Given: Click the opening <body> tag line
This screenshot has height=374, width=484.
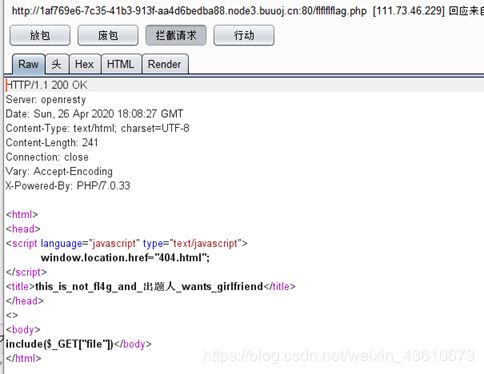Looking at the screenshot, I should click(23, 329).
